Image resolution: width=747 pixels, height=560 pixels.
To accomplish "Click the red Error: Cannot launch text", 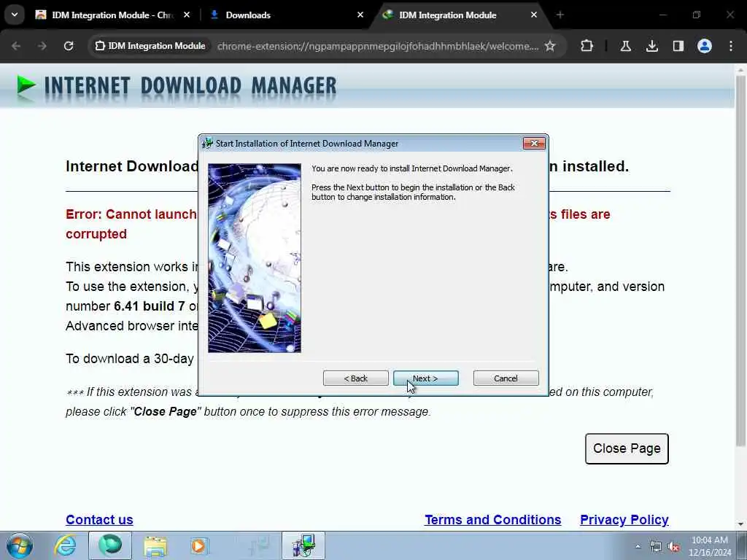I will point(131,214).
